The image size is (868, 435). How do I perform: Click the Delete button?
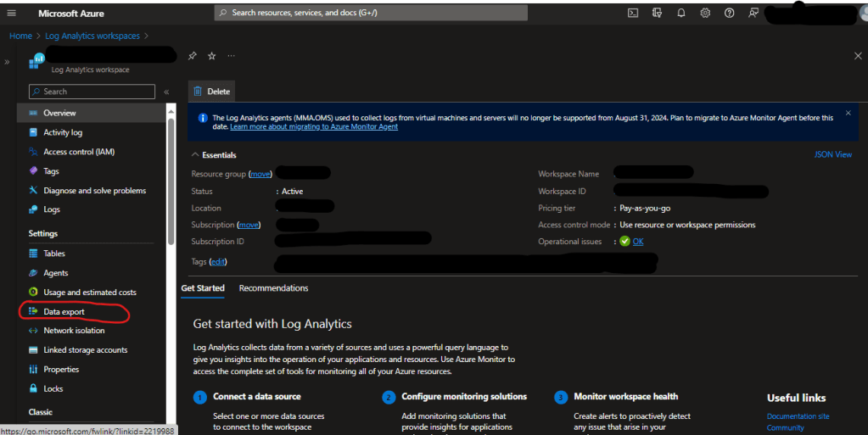pos(211,92)
